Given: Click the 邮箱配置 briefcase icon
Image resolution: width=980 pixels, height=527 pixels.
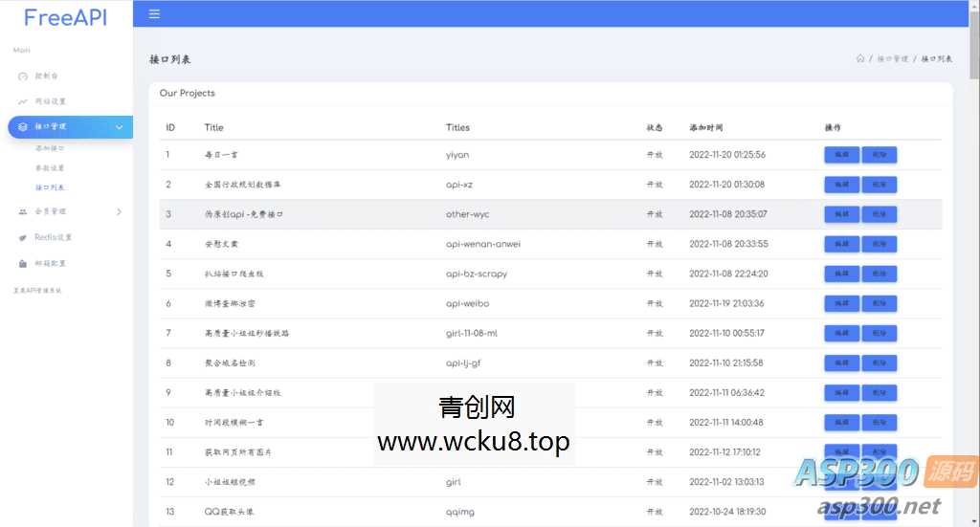Looking at the screenshot, I should point(23,264).
